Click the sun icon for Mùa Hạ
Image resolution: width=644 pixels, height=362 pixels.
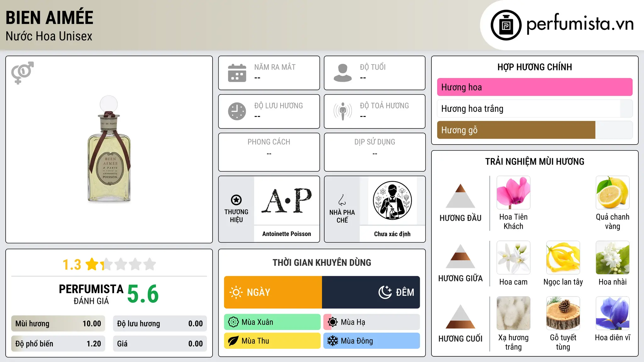[x=332, y=322]
